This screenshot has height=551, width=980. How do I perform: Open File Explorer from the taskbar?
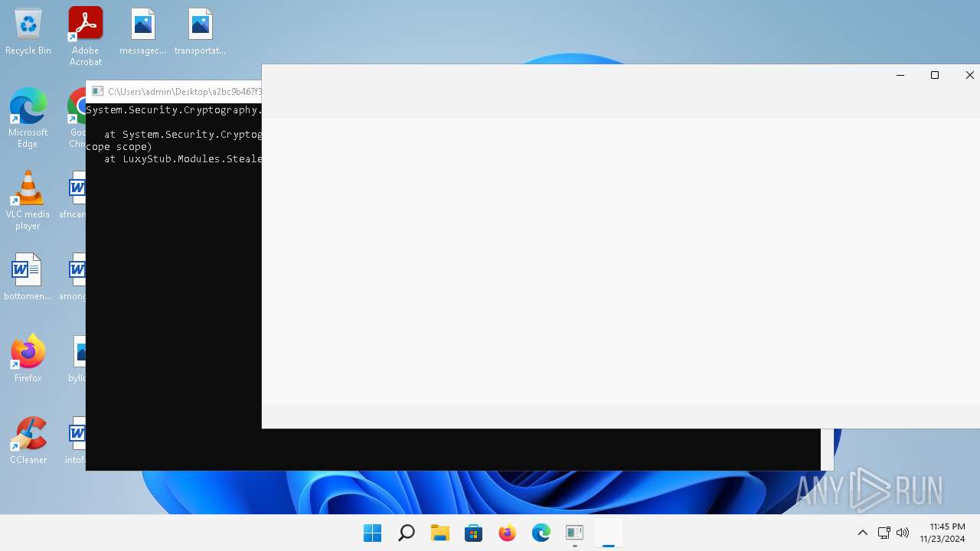tap(440, 533)
